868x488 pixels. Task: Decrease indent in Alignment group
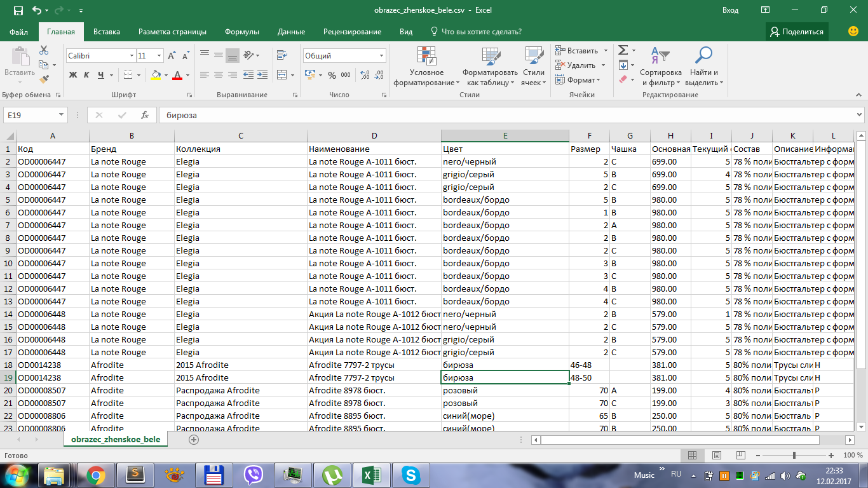tap(247, 75)
